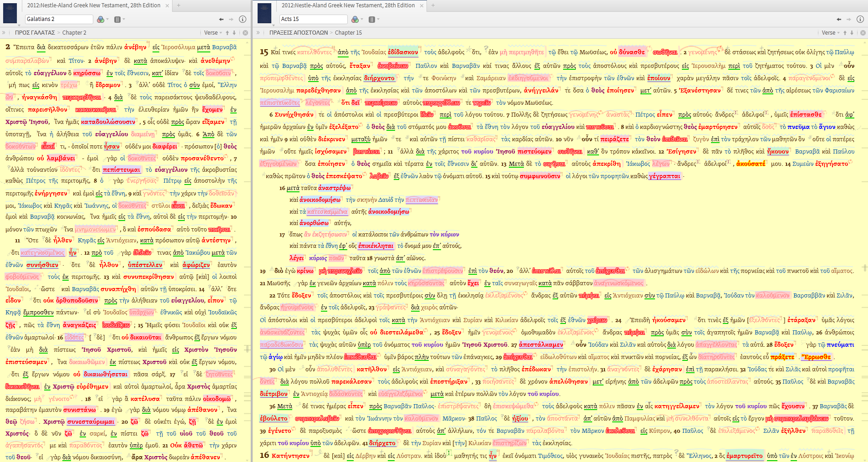Click the word ἐμαρτυρεῖτο in Acts 16:2

745,455
